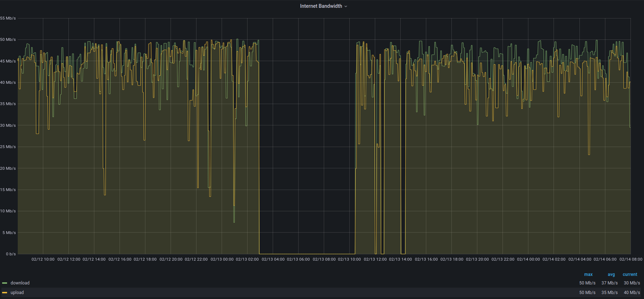
Task: Open the green download series color swatch
Action: click(x=5, y=283)
